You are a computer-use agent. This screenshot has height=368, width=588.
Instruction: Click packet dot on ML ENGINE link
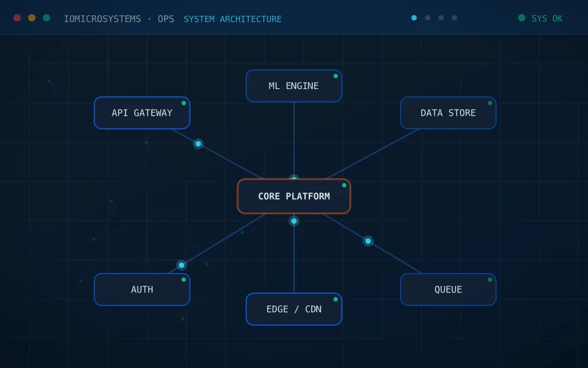click(294, 177)
